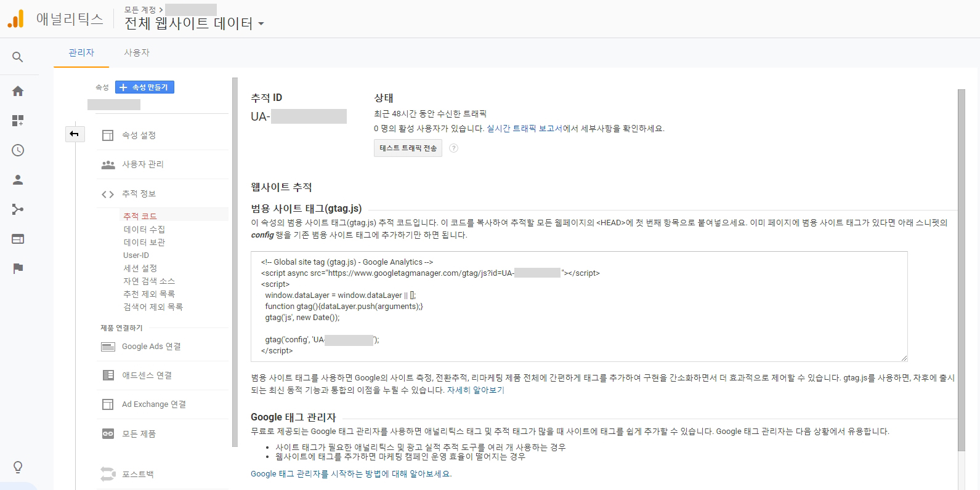The image size is (980, 490).
Task: Select 세션 설정 submenu item
Action: [x=140, y=268]
